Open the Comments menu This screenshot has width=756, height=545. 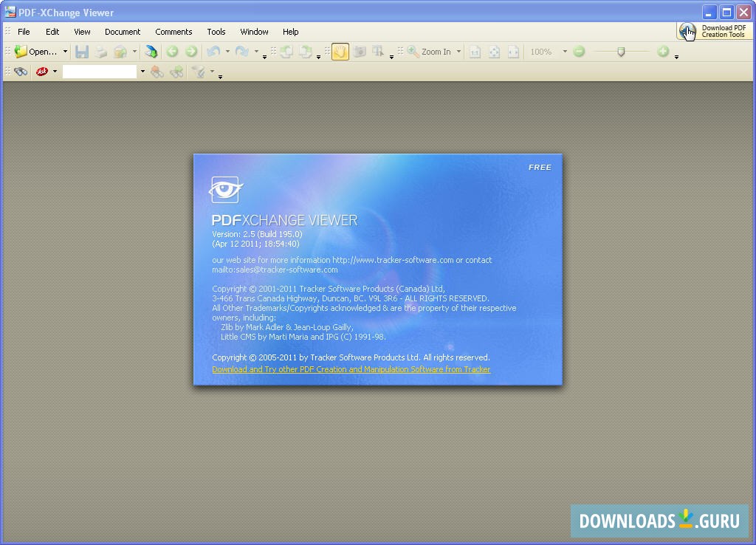tap(173, 32)
